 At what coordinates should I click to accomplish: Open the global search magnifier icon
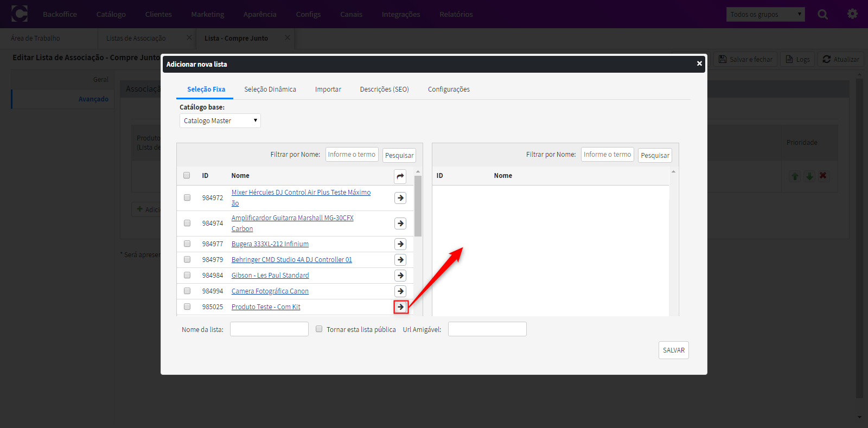pyautogui.click(x=822, y=14)
